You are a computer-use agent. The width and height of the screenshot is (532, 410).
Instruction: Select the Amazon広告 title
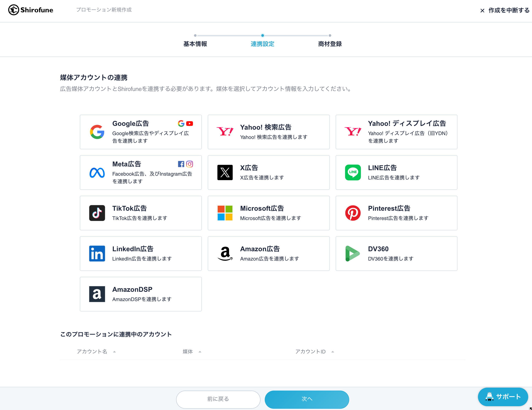point(260,249)
